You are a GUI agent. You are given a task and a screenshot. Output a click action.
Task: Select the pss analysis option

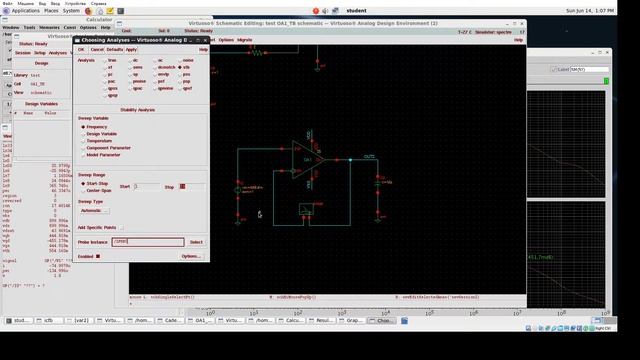click(180, 75)
